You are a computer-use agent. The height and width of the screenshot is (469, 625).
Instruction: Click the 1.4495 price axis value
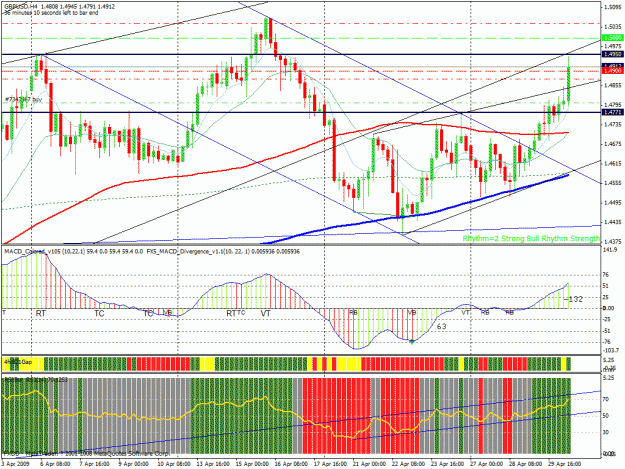[x=613, y=202]
